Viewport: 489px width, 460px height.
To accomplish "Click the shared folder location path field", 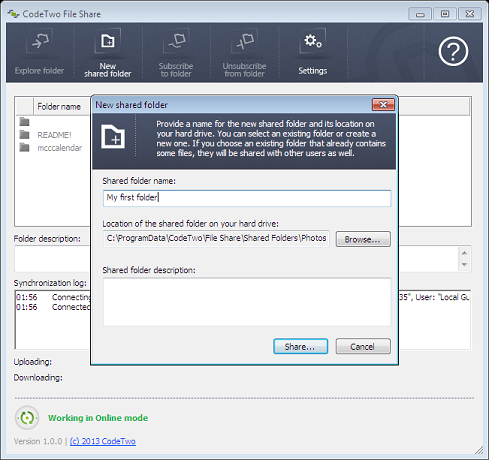I will pos(216,238).
